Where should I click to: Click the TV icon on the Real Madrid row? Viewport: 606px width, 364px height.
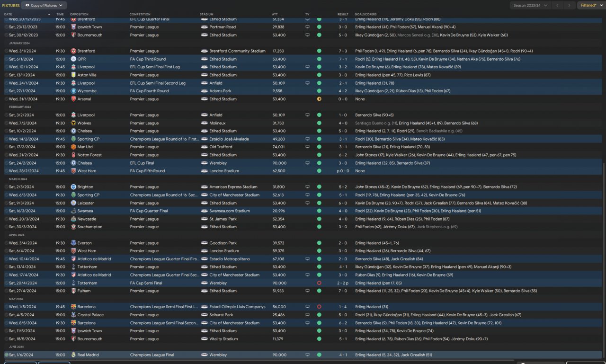coord(307,355)
